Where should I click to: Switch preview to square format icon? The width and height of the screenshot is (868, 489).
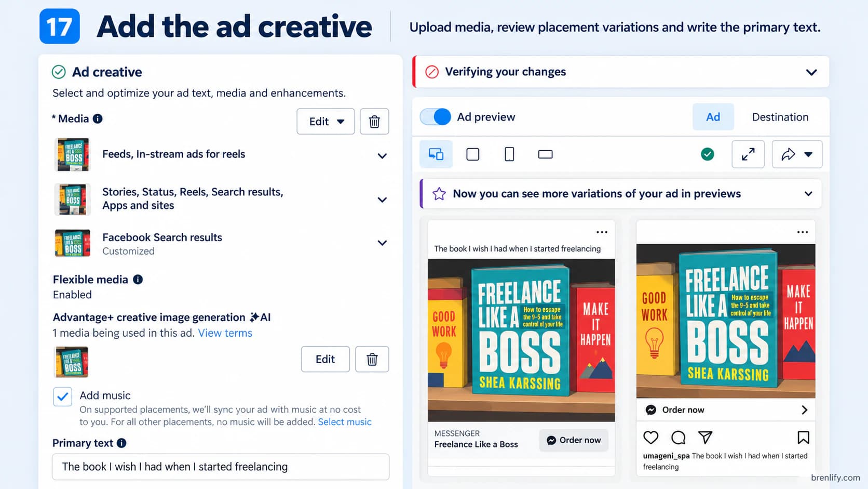coord(473,154)
